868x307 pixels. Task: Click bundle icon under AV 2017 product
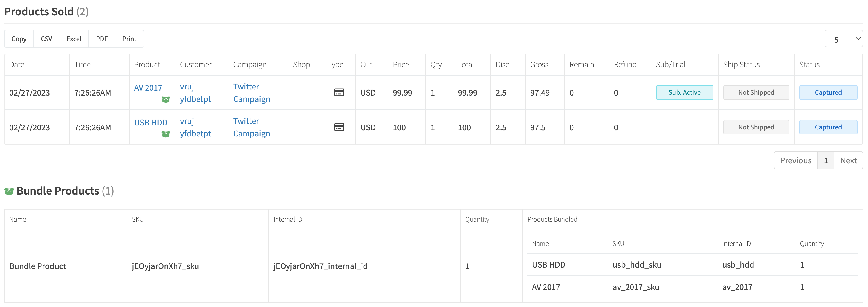[x=166, y=100]
